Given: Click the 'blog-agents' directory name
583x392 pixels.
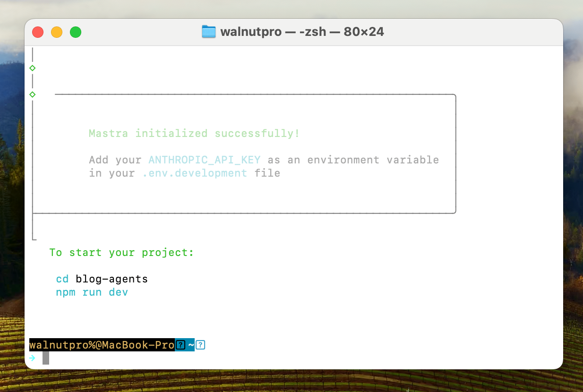Looking at the screenshot, I should (112, 279).
